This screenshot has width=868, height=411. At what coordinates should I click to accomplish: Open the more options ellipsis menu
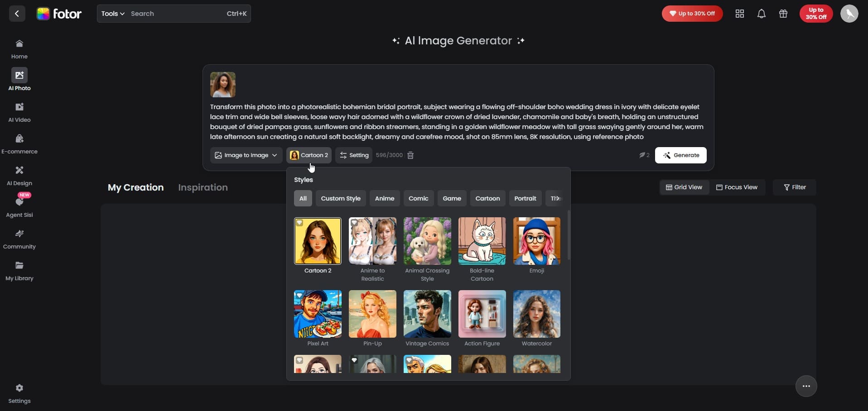[x=806, y=386]
